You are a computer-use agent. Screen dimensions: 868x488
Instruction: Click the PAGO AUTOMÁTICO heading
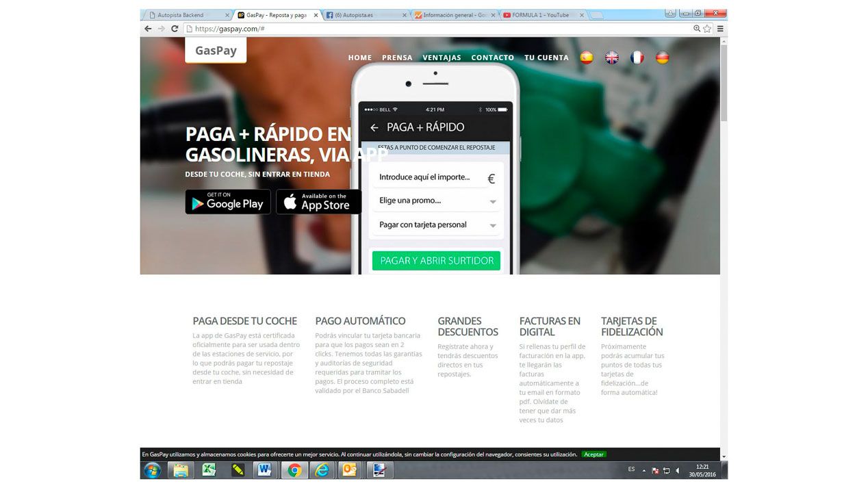point(360,321)
